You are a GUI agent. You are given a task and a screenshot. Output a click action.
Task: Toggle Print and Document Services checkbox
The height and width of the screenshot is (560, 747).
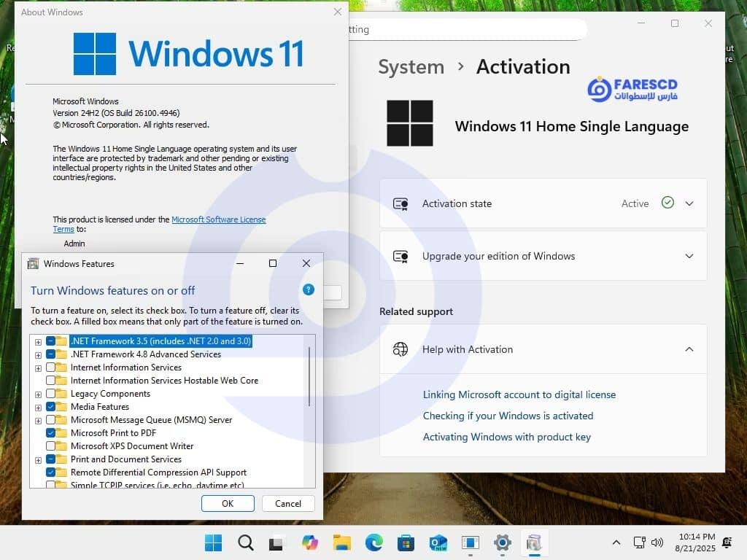coord(50,459)
